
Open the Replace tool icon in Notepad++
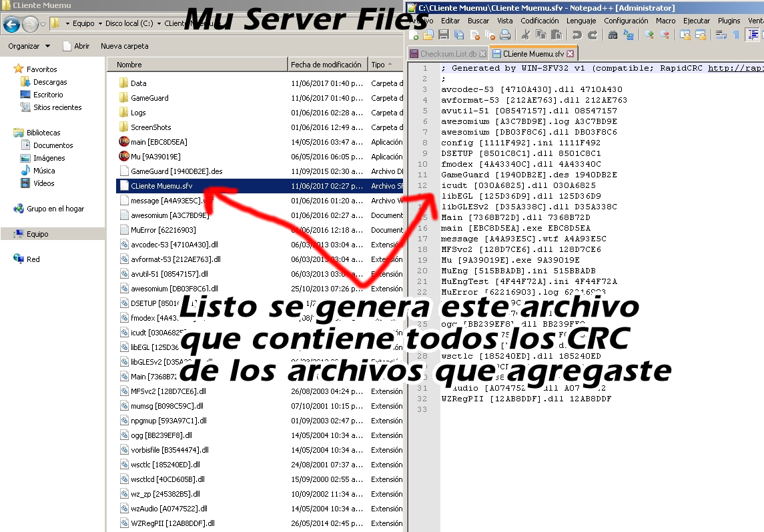coord(629,35)
